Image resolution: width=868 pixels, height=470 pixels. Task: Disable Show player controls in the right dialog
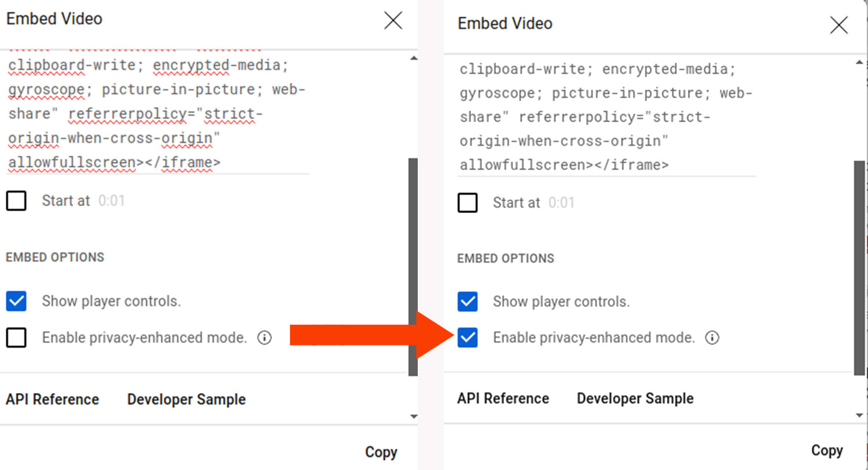(x=467, y=302)
